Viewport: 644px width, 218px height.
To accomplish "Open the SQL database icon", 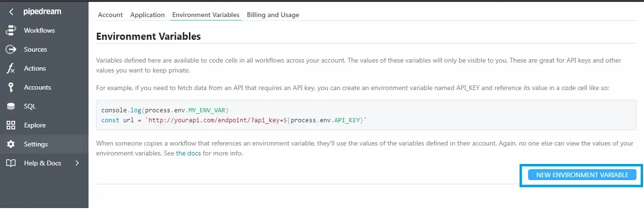I will [10, 106].
